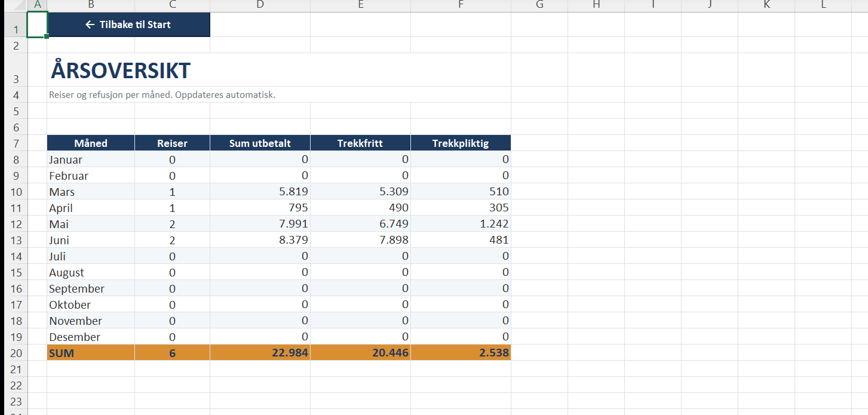Click total trekkpliktig 2.538
This screenshot has height=415, width=868.
click(x=461, y=353)
